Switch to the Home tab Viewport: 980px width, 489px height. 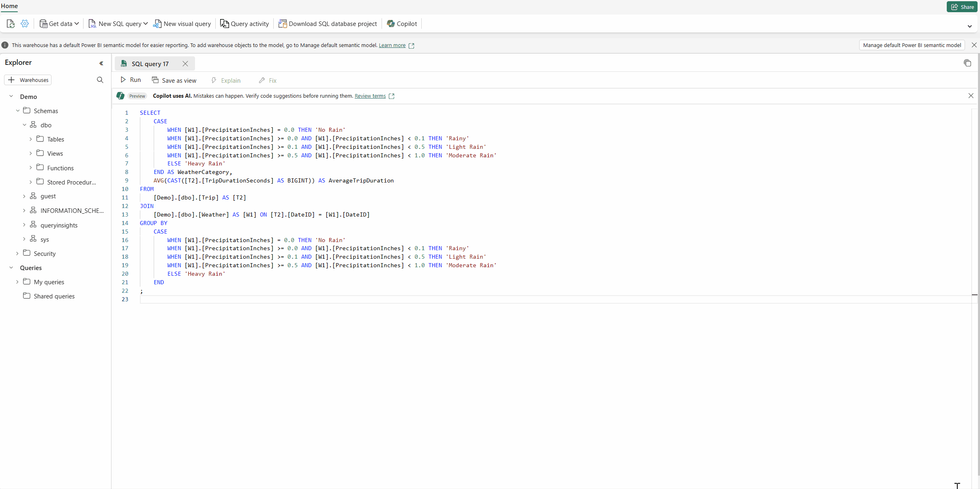point(9,6)
